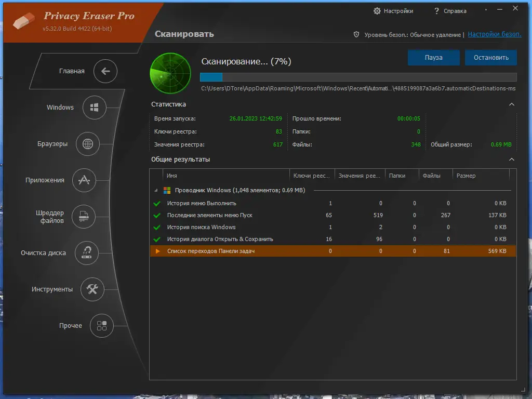The height and width of the screenshot is (399, 532).
Task: Open Настройки text in top bar
Action: point(398,11)
